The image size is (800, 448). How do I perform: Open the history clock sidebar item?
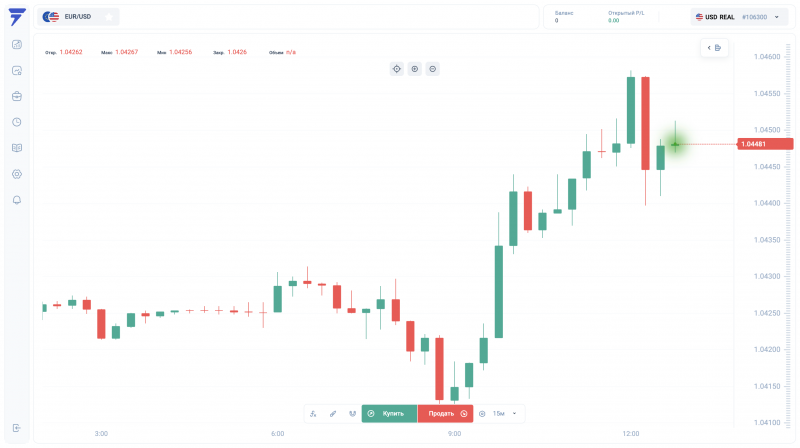tap(17, 122)
